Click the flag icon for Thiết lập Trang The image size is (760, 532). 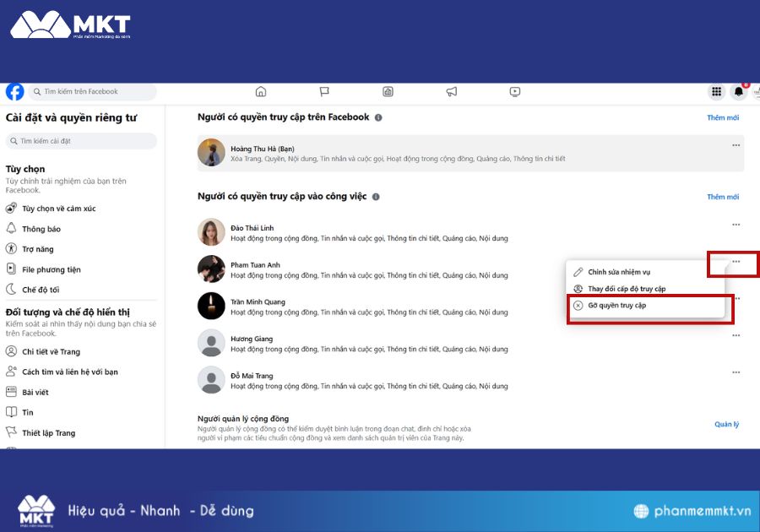point(11,432)
